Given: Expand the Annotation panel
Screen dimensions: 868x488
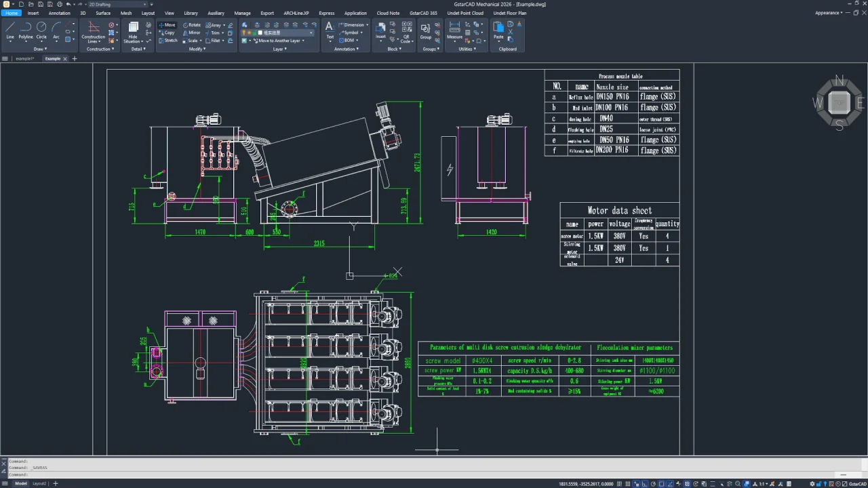Looking at the screenshot, I should click(x=346, y=49).
